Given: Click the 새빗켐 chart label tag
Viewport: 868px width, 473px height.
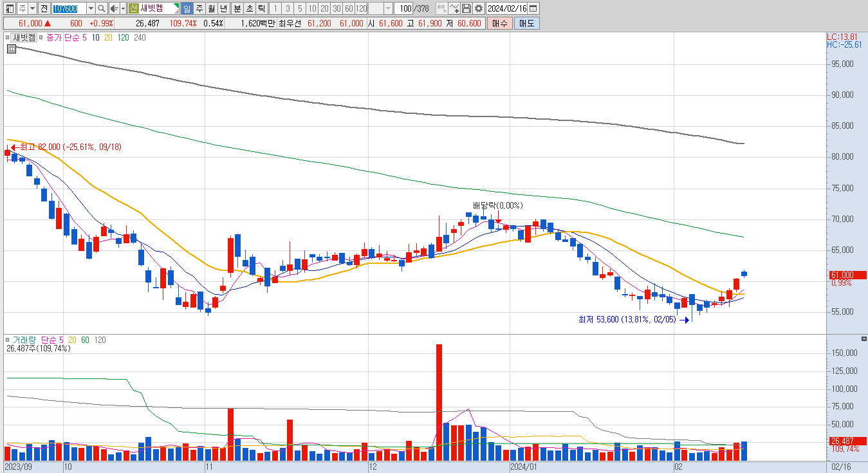Looking at the screenshot, I should point(25,37).
